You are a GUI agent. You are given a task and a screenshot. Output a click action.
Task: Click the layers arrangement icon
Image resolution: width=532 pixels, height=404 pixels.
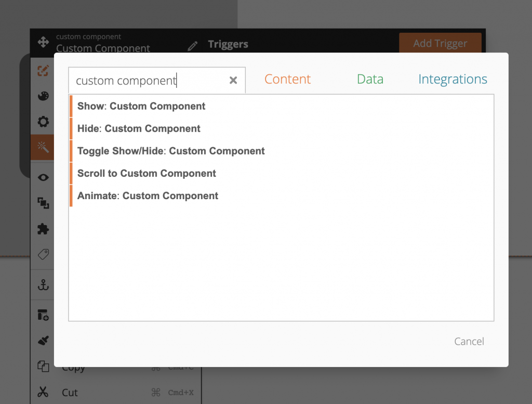coord(43,203)
